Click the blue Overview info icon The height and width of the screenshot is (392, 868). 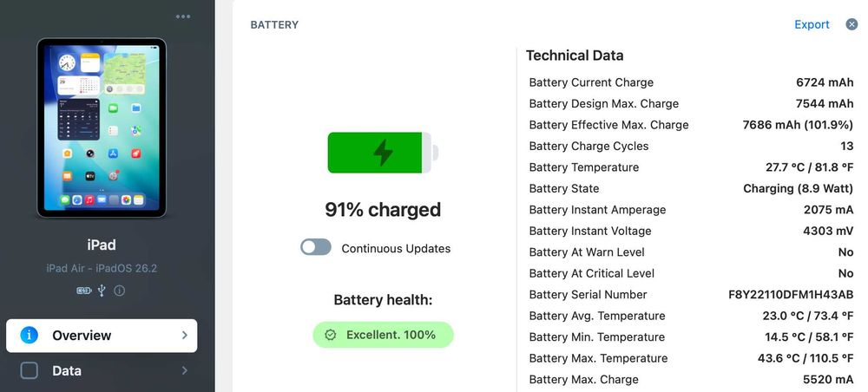(30, 336)
